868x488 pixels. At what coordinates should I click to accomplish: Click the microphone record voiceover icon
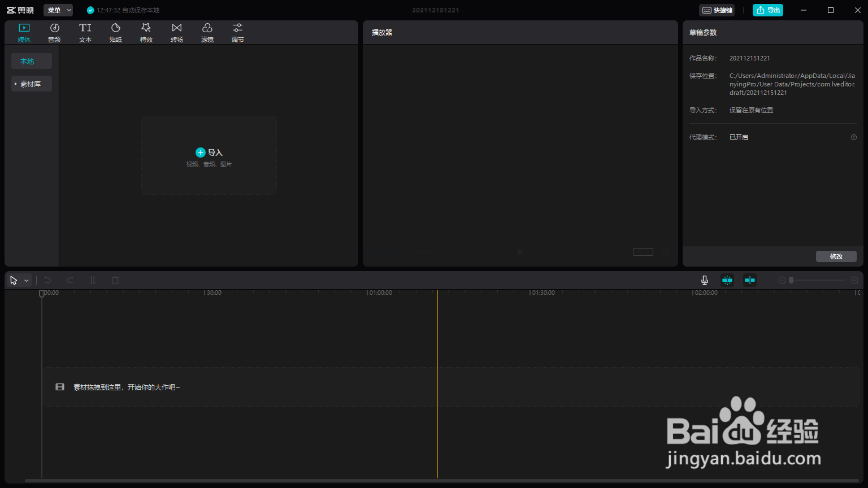705,280
